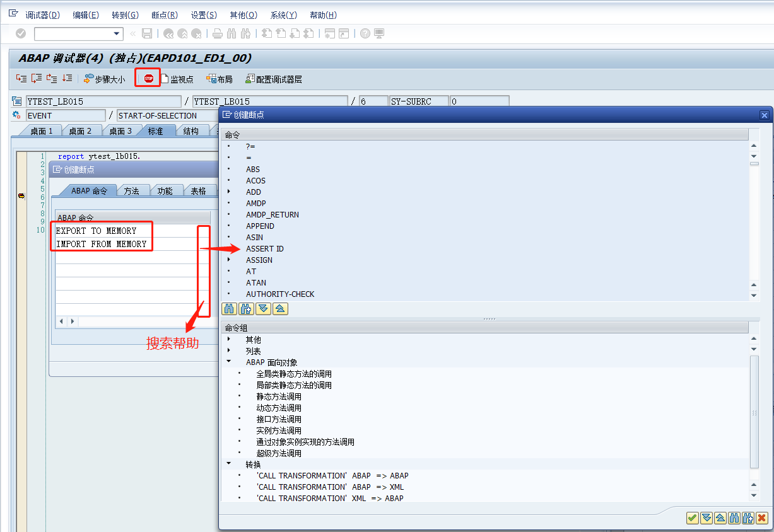Select the 功能 tab in breakpoint dialog
774x532 pixels.
(x=165, y=191)
